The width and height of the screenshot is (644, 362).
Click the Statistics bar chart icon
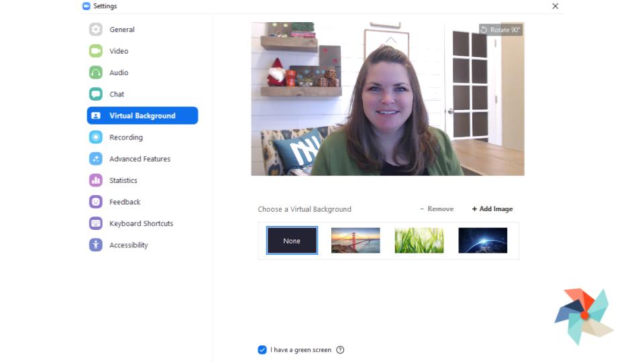click(x=96, y=180)
